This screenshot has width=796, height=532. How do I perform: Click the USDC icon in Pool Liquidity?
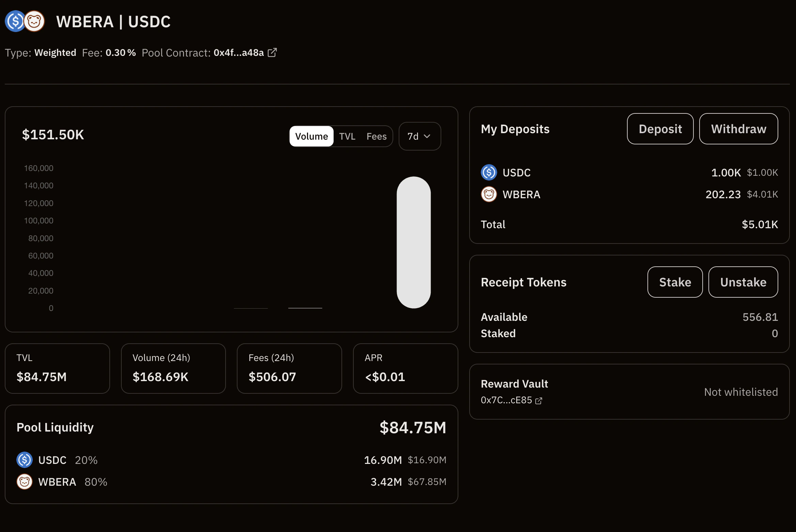tap(24, 460)
